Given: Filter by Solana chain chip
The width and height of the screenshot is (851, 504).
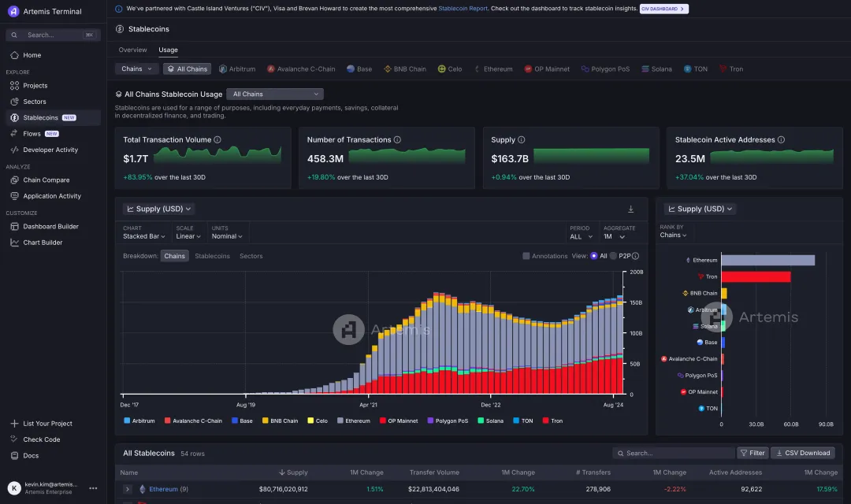Looking at the screenshot, I should click(x=656, y=69).
